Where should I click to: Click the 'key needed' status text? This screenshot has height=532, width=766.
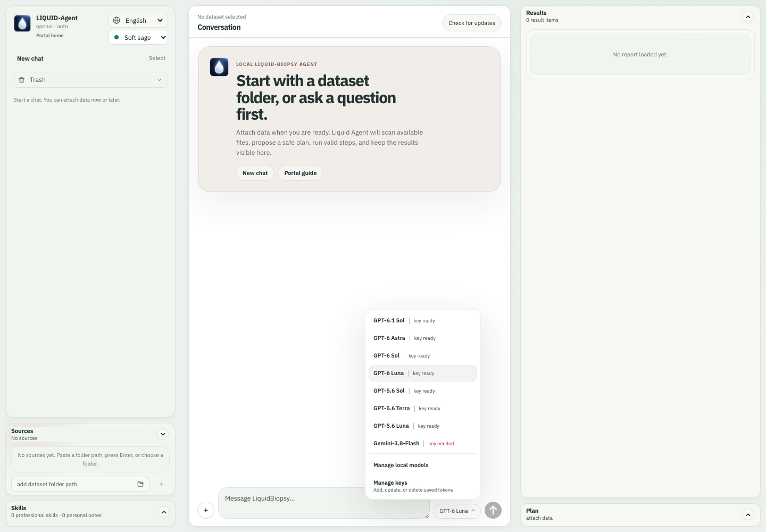(441, 444)
